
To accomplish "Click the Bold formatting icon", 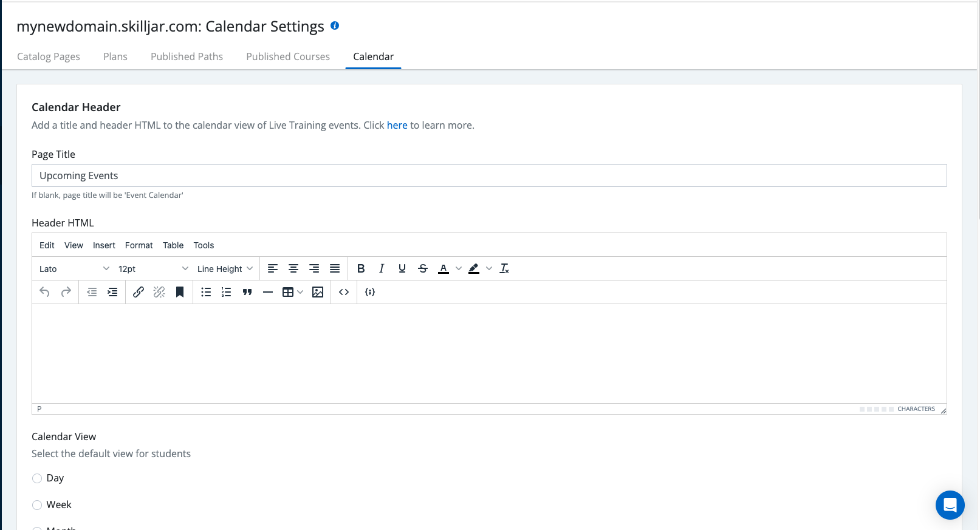I will point(361,268).
